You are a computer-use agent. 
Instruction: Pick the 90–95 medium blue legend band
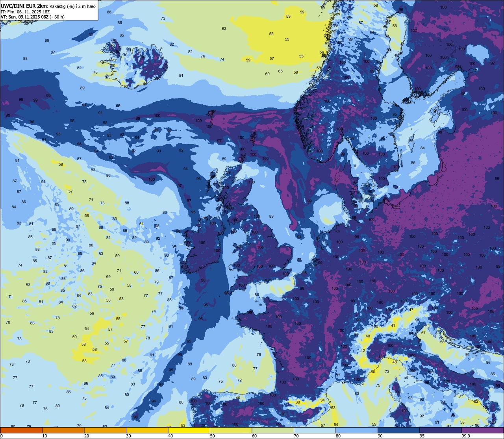398,430
